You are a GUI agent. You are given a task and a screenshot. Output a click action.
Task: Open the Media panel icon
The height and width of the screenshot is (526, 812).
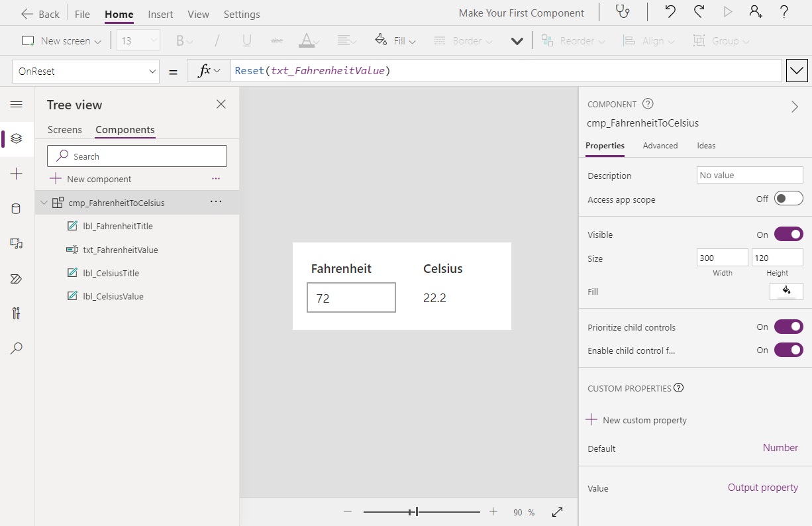coord(17,243)
